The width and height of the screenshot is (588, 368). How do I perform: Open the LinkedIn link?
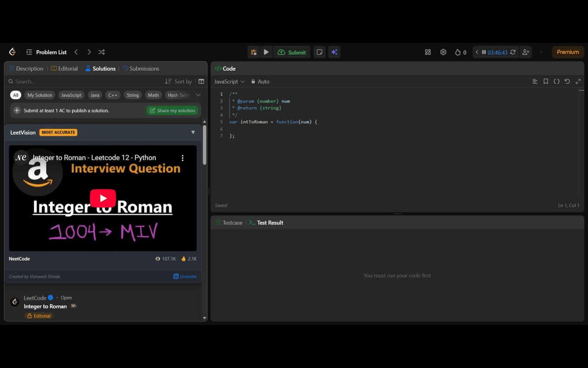coord(185,276)
